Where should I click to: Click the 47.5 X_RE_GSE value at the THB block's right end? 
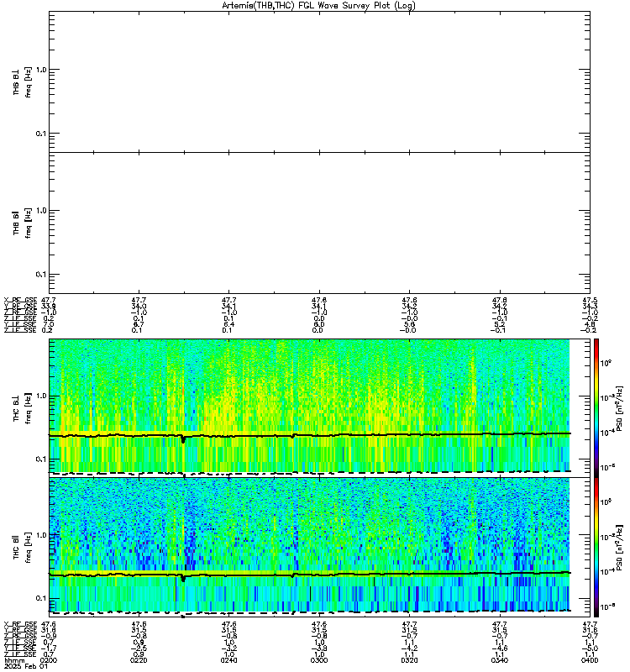pos(591,301)
